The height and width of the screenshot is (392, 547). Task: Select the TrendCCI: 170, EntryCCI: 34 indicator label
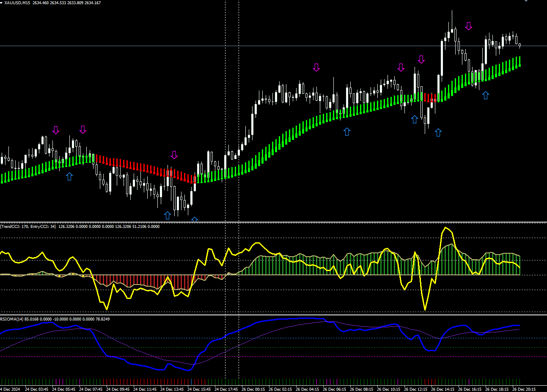click(28, 226)
